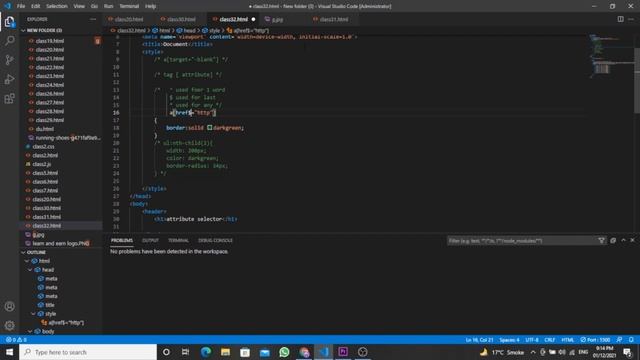Click the VS Code logo in the title bar
The width and height of the screenshot is (640, 360).
point(7,6)
